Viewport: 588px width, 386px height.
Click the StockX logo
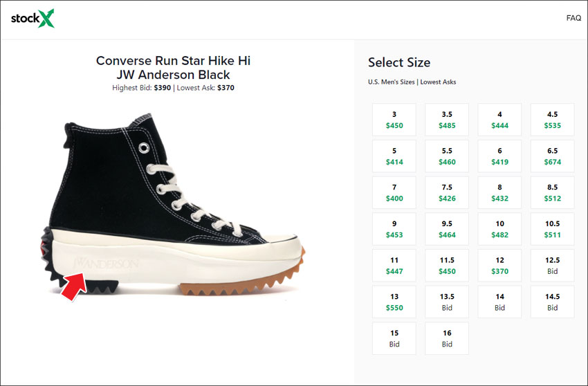33,19
